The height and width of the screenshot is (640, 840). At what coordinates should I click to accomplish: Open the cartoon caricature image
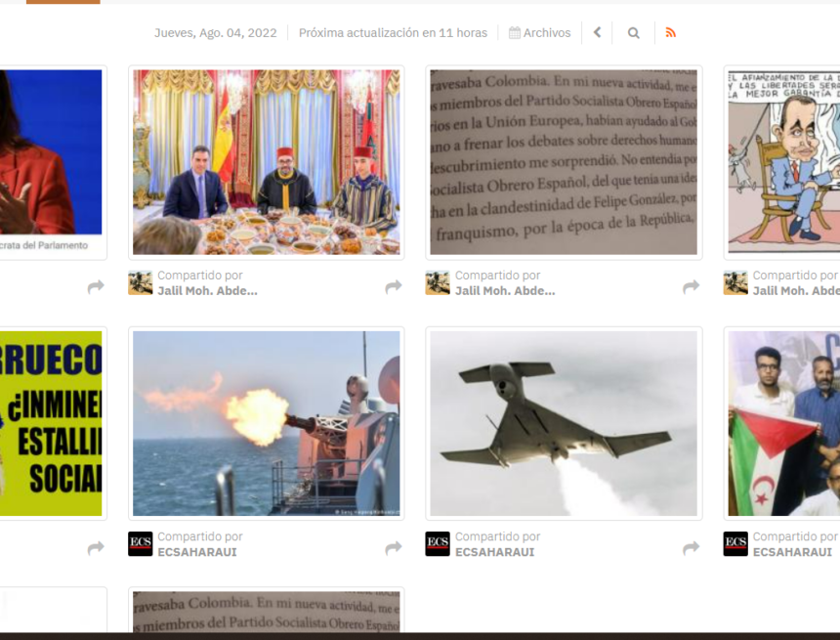pyautogui.click(x=783, y=162)
